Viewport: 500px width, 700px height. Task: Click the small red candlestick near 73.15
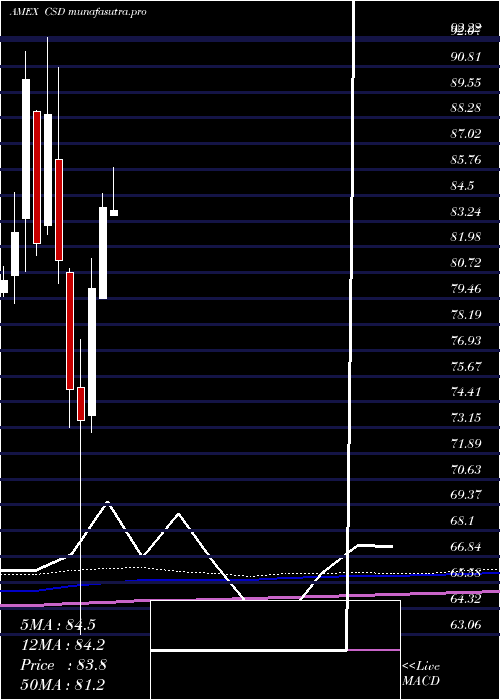point(81,404)
